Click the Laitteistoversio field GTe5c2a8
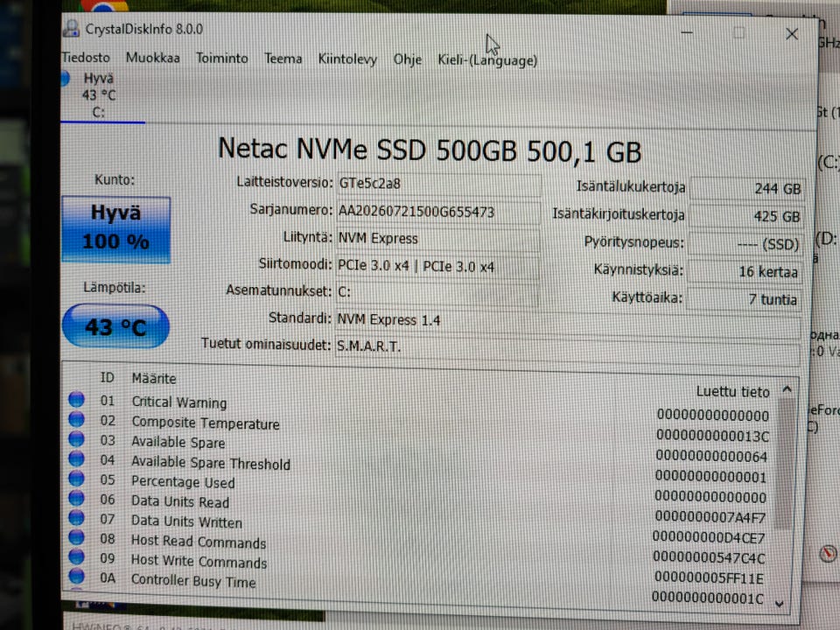 pyautogui.click(x=437, y=184)
